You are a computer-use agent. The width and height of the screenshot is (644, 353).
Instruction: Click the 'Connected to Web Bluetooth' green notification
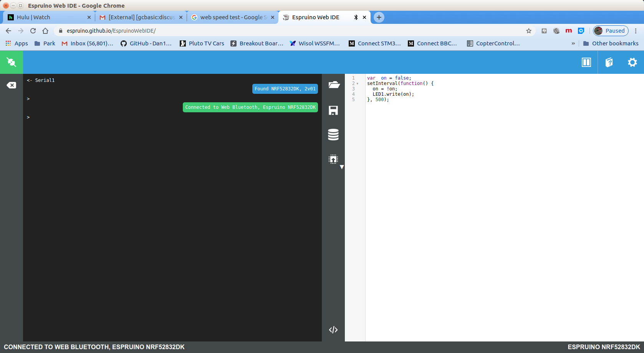coord(250,107)
